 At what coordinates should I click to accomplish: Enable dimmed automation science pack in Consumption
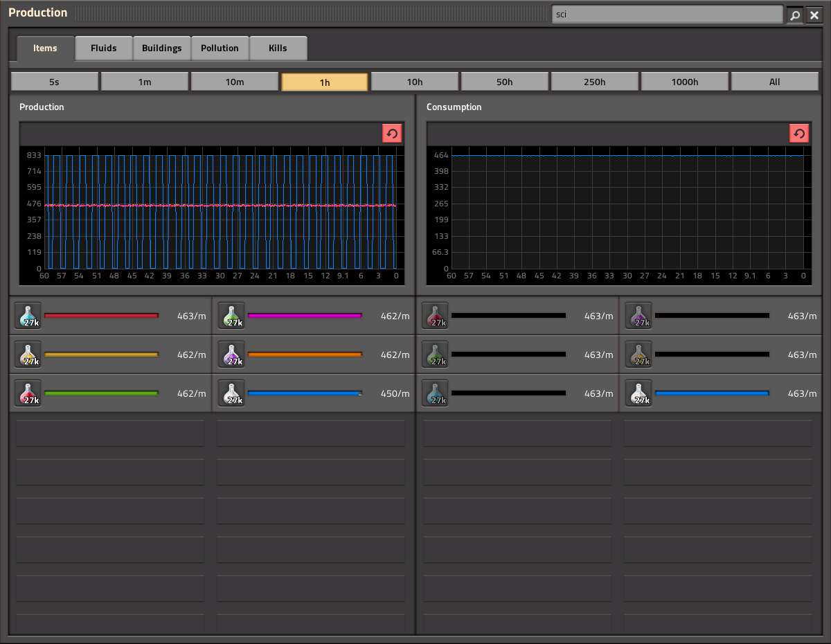pyautogui.click(x=436, y=316)
